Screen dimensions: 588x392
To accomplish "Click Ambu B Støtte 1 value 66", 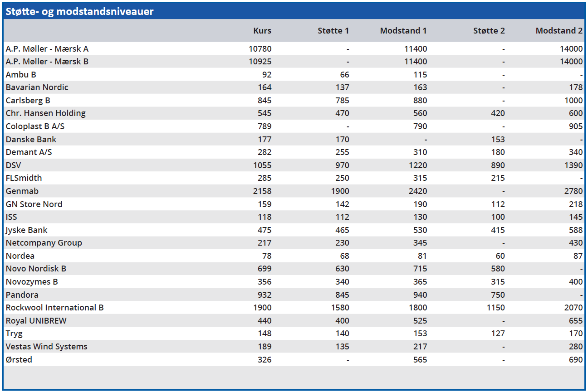I will pyautogui.click(x=344, y=74).
